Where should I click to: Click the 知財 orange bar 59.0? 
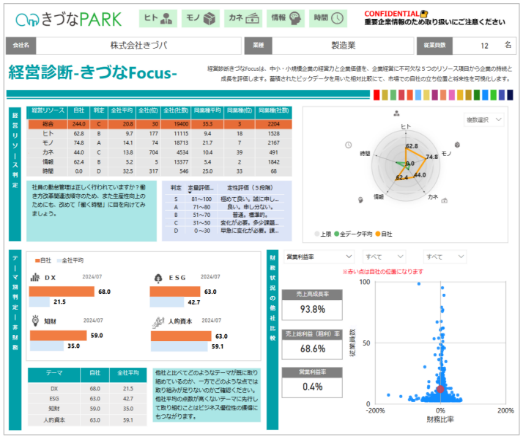(x=58, y=335)
